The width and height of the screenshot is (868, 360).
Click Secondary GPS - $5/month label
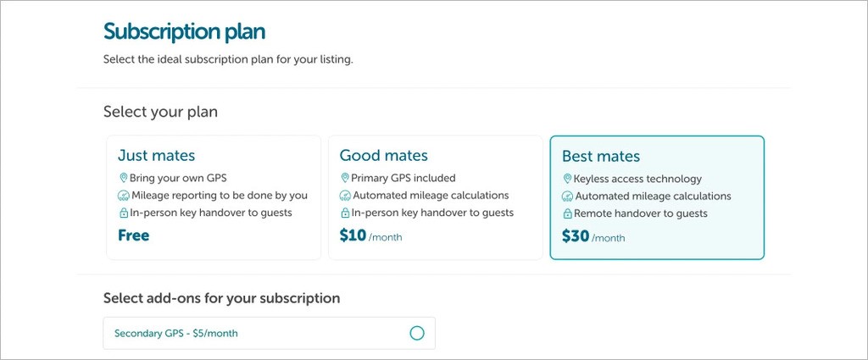point(176,333)
